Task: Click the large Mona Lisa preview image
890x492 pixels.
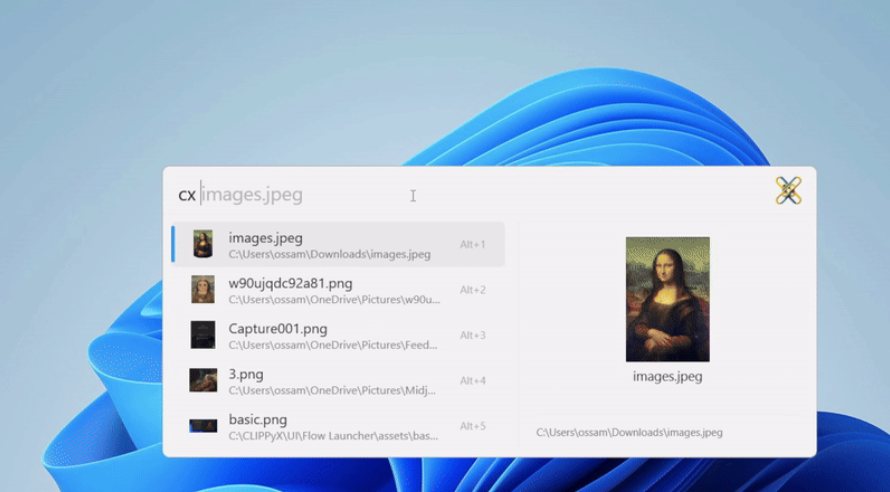Action: [668, 299]
